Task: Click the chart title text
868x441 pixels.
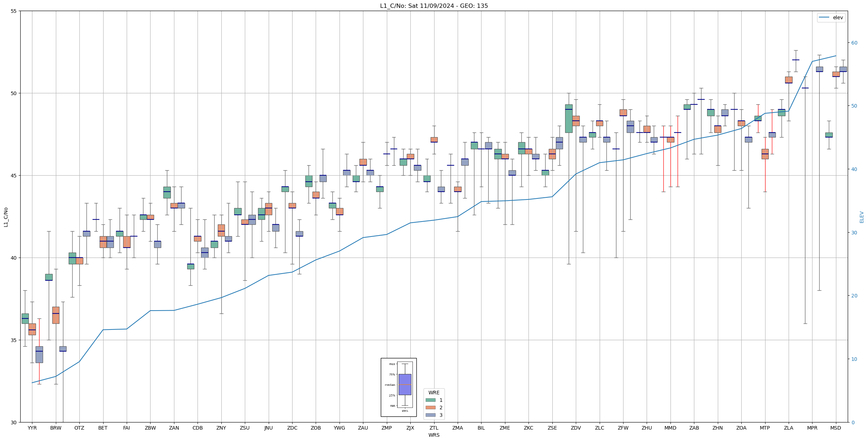Action: (x=434, y=6)
